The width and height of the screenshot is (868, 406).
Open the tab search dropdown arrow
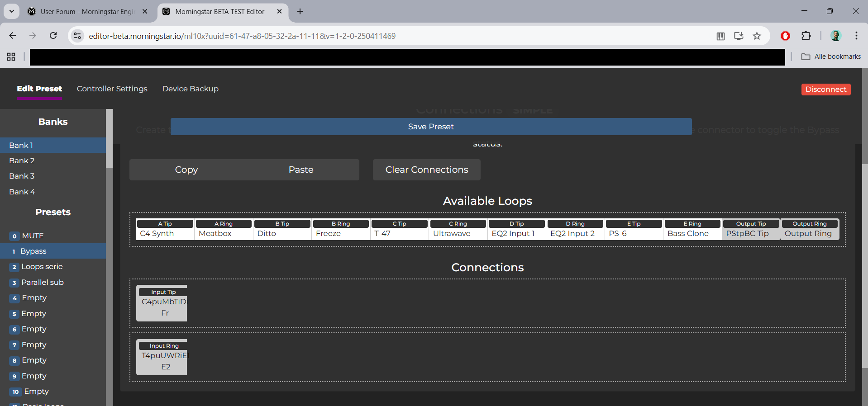(12, 11)
